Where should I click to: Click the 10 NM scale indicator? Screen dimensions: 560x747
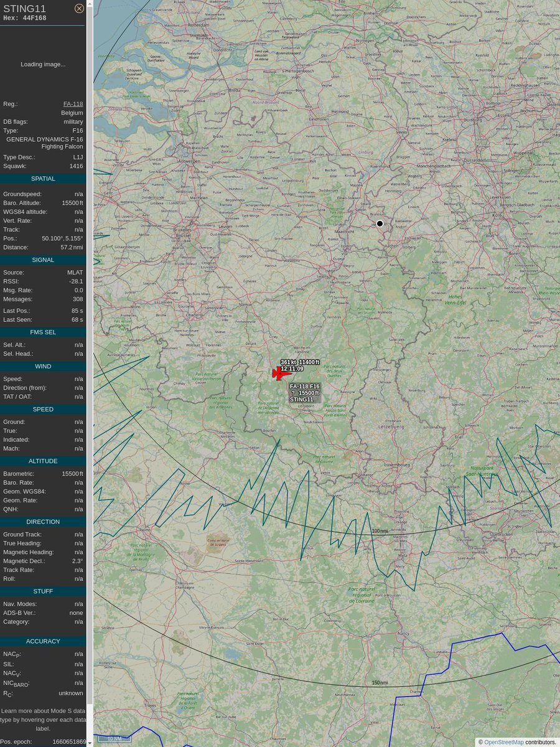tap(113, 738)
